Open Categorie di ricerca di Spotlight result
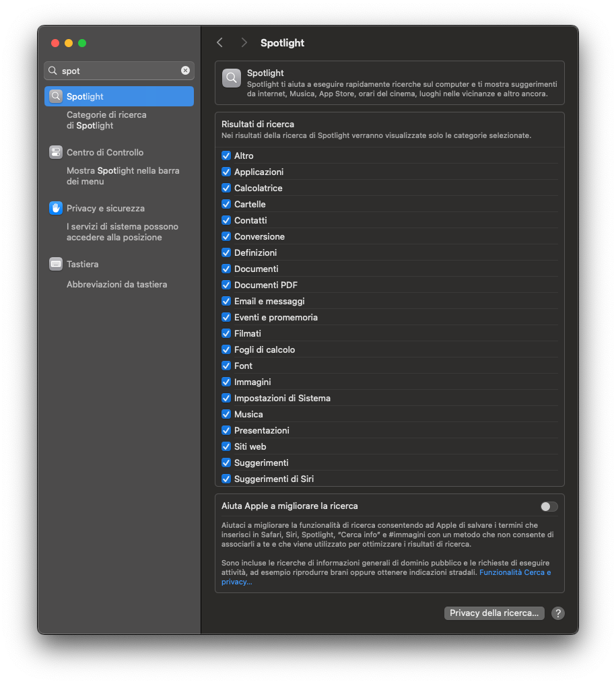Screen dimensions: 616x684 [106, 120]
